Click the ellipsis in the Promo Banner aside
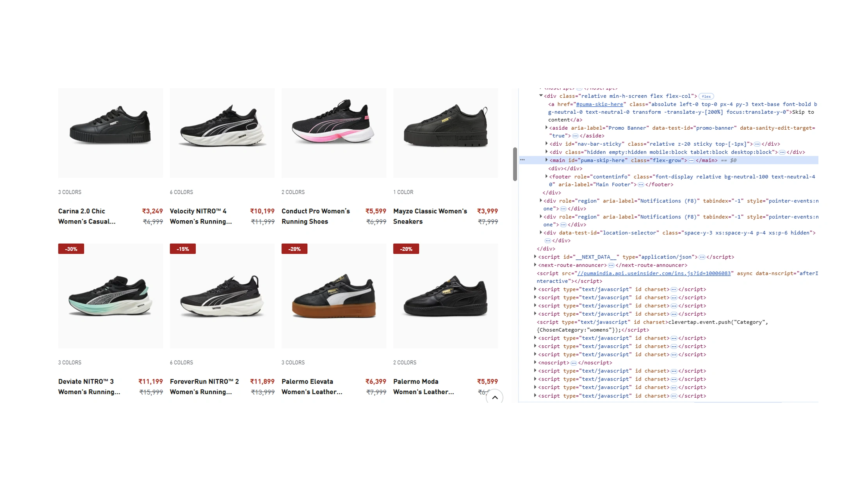 (575, 136)
